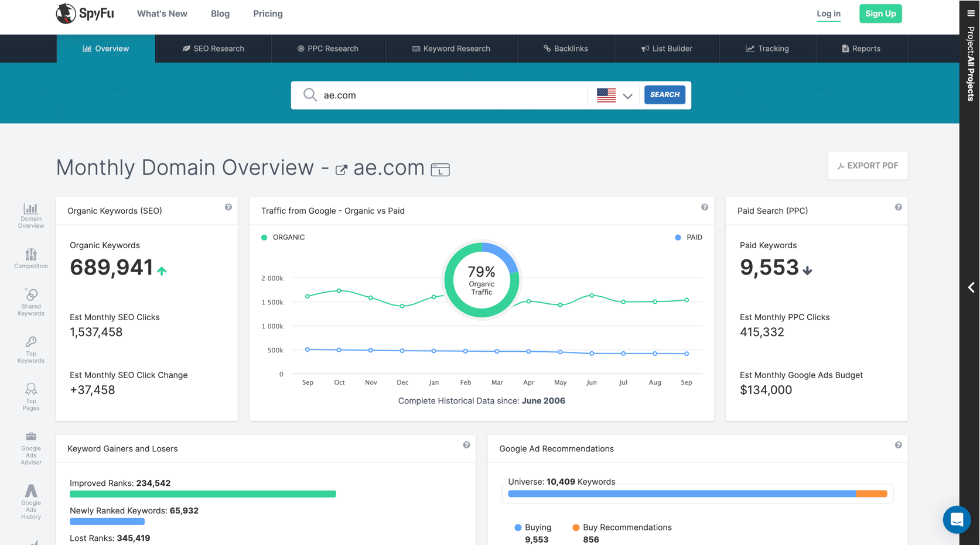Toggle ORGANIC series in chart legend
Viewport: 980px width, 545px height.
click(283, 237)
